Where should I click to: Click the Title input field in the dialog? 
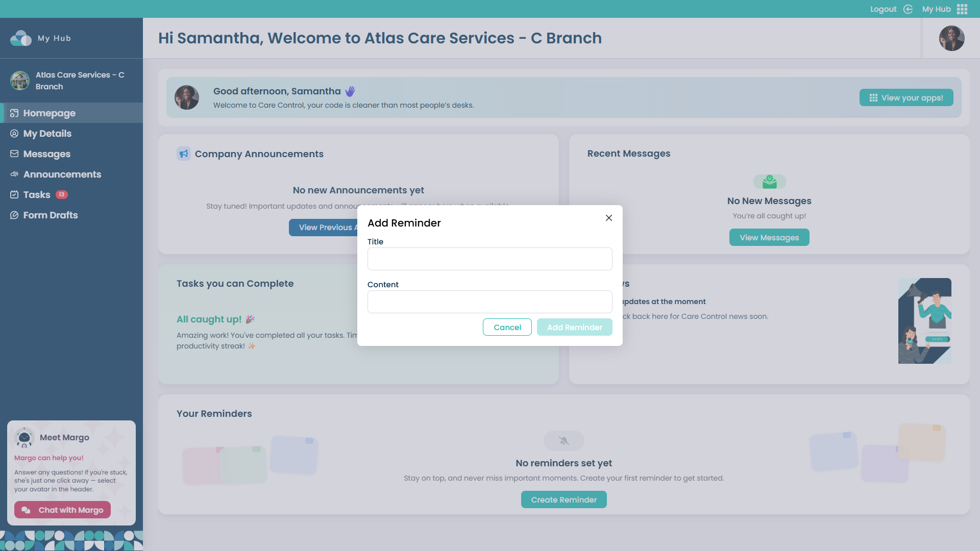click(x=489, y=259)
